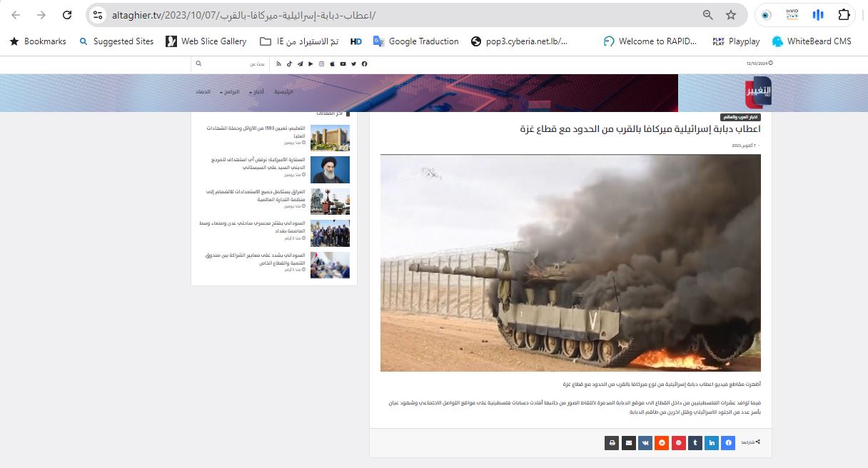Bookmark this page with the star icon
Image resolution: width=868 pixels, height=468 pixels.
730,15
